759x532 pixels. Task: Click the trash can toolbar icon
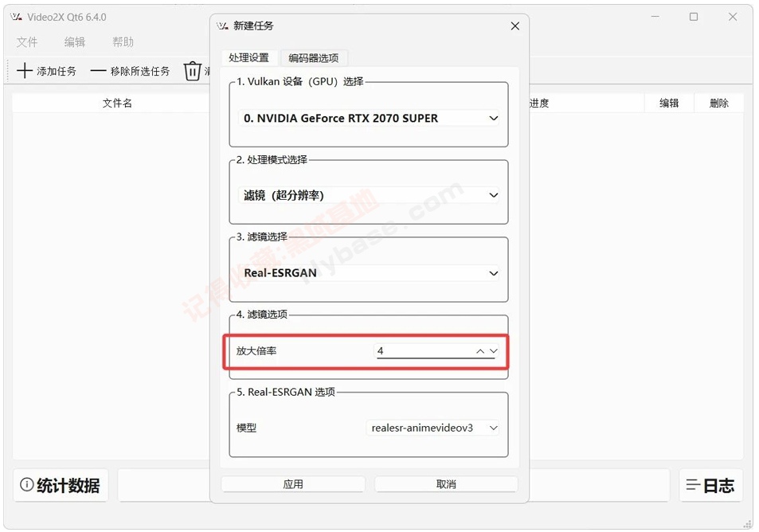(x=192, y=71)
